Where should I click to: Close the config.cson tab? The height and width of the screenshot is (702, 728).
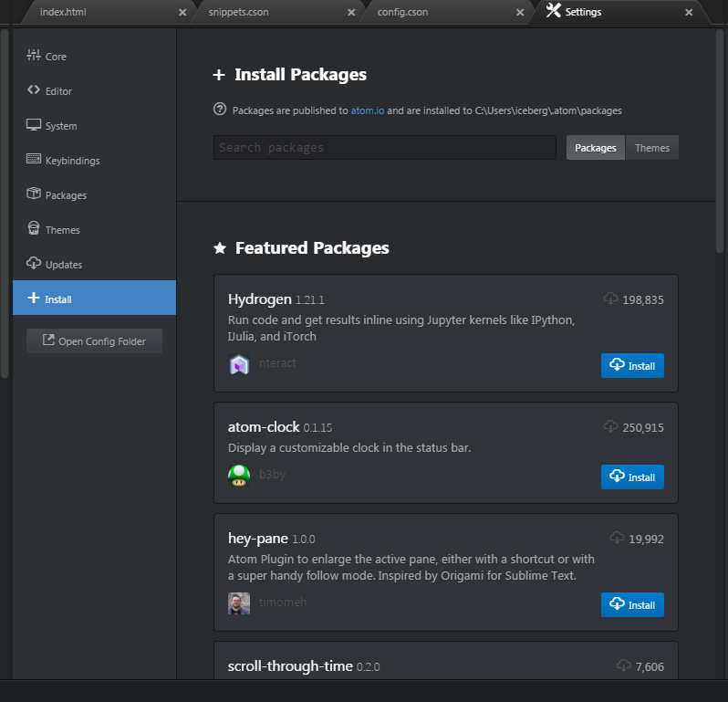pyautogui.click(x=521, y=13)
